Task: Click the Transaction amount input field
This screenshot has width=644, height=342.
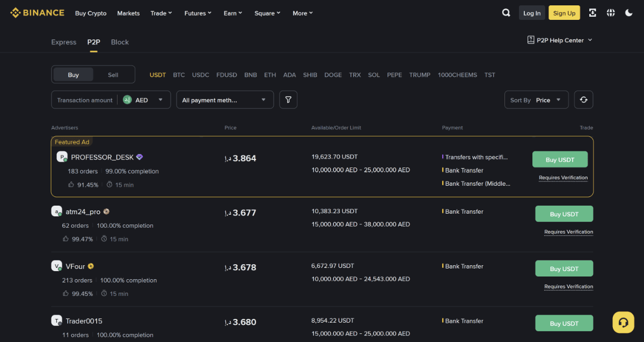Action: [x=84, y=99]
